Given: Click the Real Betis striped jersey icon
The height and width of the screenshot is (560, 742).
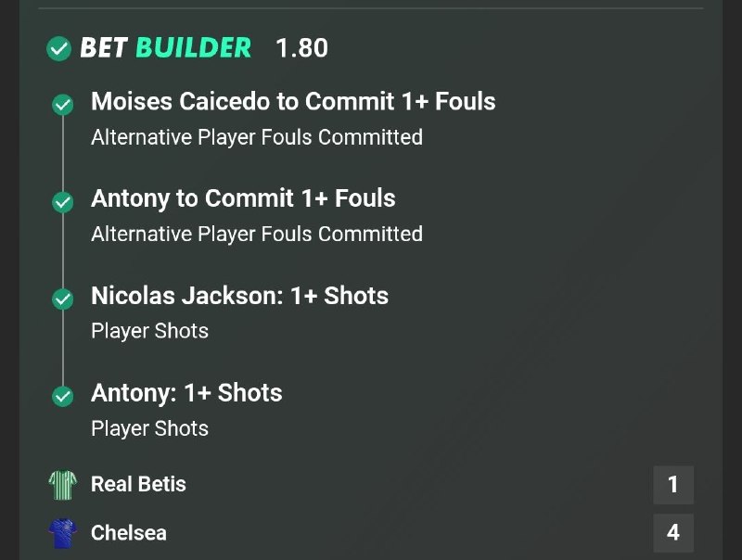Looking at the screenshot, I should pyautogui.click(x=62, y=485).
